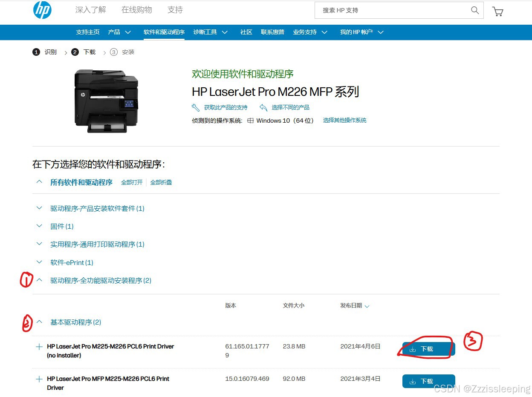Open 在线购物 in the top navigation
The image size is (532, 397).
coord(137,10)
